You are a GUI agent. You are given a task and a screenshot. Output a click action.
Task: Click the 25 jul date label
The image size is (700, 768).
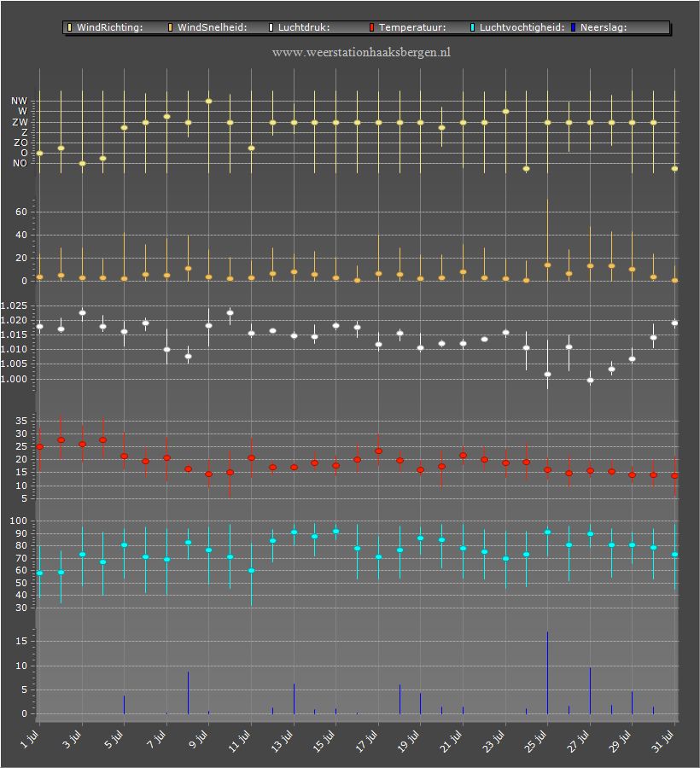(537, 741)
